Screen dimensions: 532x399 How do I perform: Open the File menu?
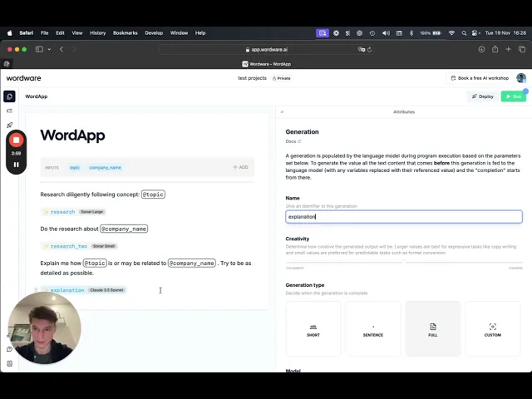[44, 33]
